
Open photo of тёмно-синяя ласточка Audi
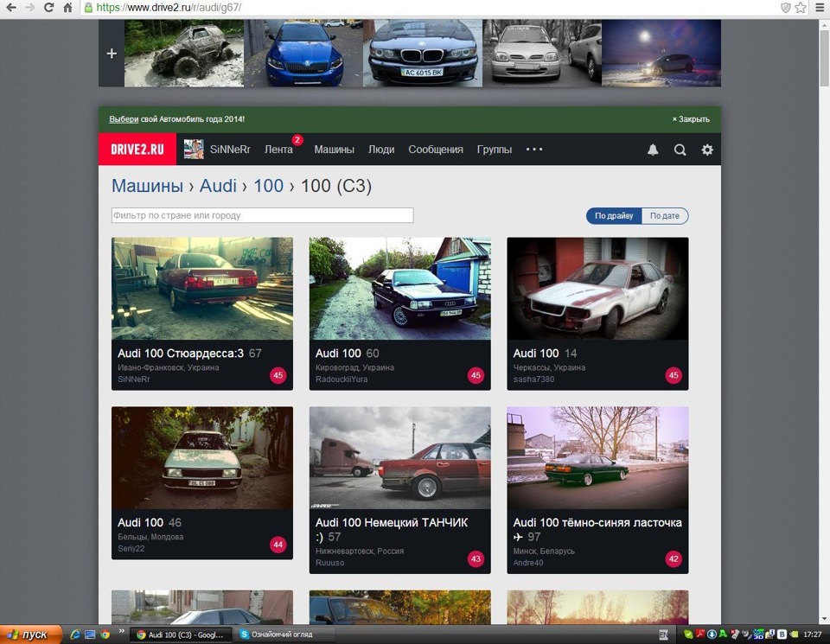[x=597, y=458]
